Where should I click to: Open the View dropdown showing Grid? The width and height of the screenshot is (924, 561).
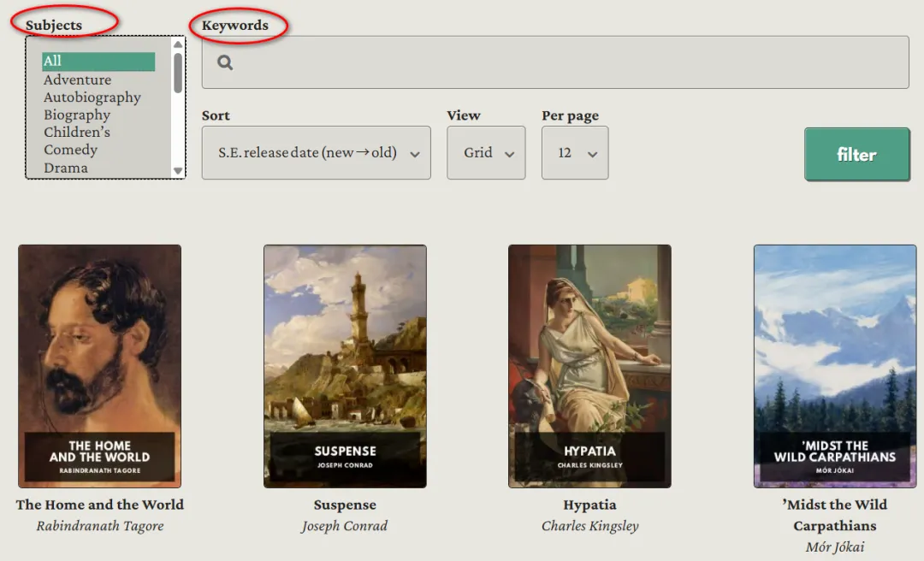pyautogui.click(x=486, y=152)
